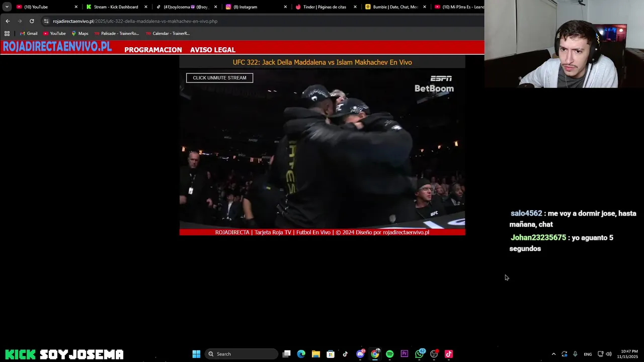Click the salo4562 chat message
Image resolution: width=644 pixels, height=362 pixels.
[573, 219]
